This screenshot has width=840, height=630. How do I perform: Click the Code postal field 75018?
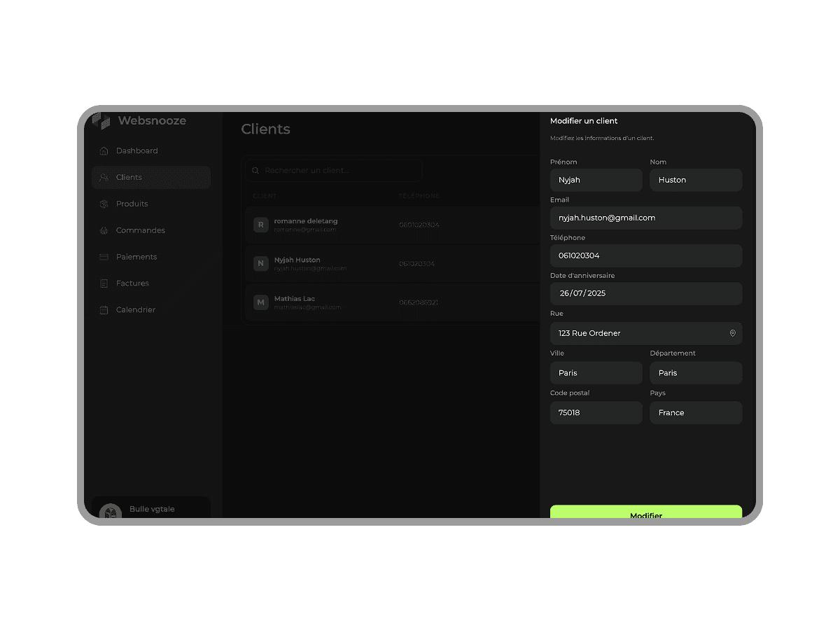pos(596,413)
